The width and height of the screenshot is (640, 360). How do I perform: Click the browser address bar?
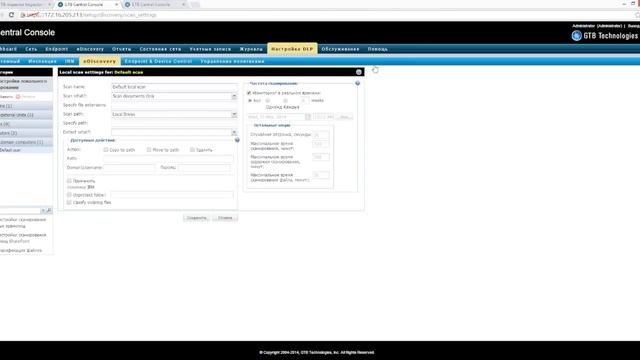[327, 15]
